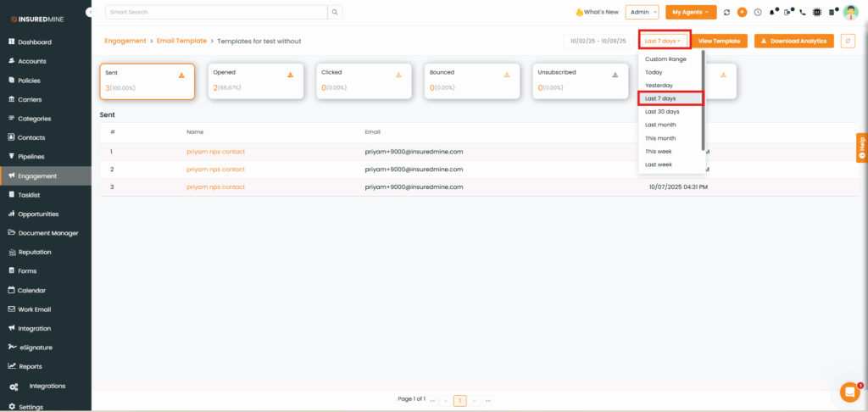Expand the My Agents dropdown
The width and height of the screenshot is (868, 412).
click(x=691, y=12)
